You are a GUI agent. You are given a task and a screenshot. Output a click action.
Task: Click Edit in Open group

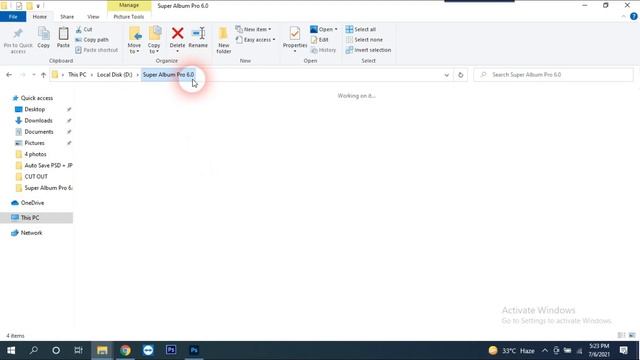click(x=320, y=40)
